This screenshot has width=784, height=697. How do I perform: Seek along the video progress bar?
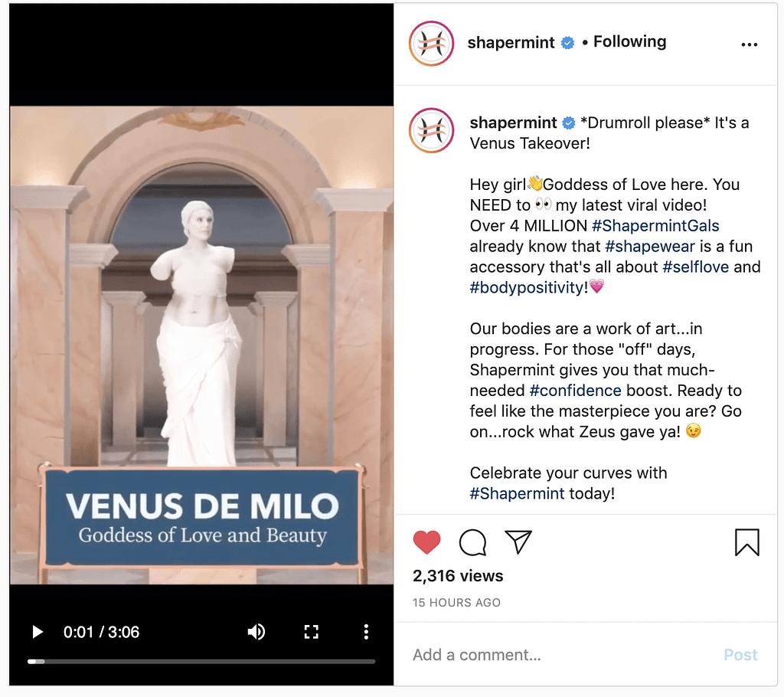(201, 662)
